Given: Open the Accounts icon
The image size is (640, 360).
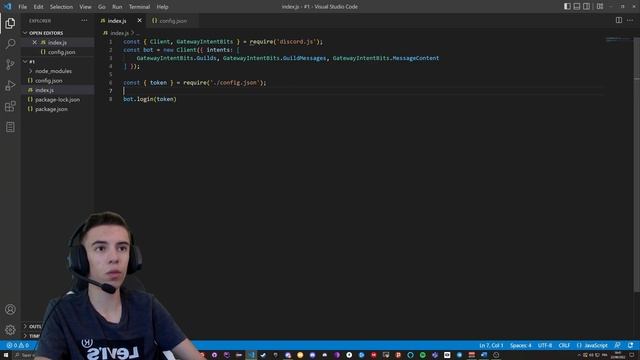Looking at the screenshot, I should [x=10, y=309].
